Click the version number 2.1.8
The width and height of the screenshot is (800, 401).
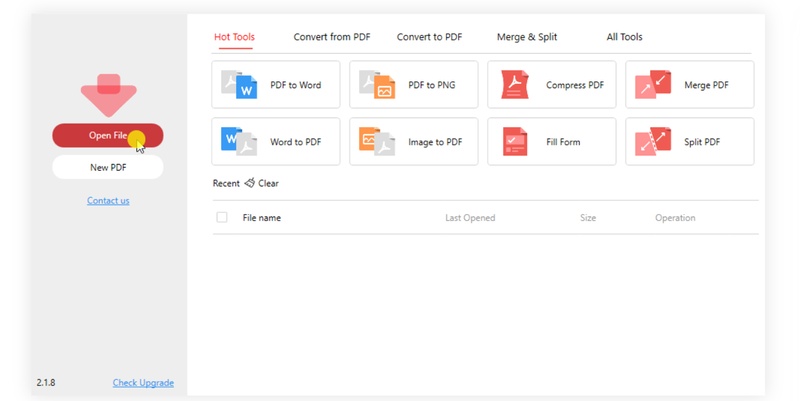click(x=46, y=382)
